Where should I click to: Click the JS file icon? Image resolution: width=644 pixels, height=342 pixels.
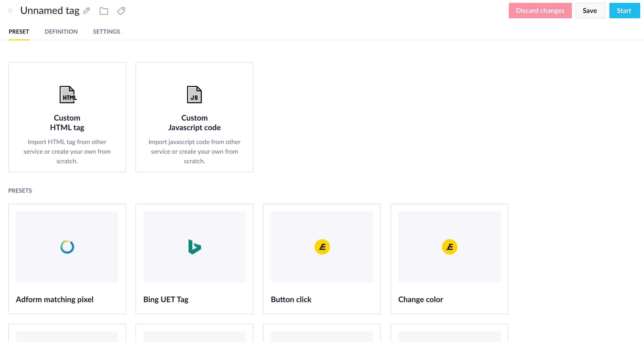point(194,95)
